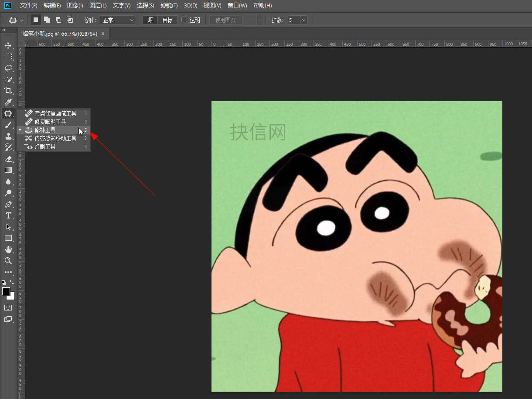Open the 滤镜(T) menu
This screenshot has width=532, height=399.
point(169,5)
